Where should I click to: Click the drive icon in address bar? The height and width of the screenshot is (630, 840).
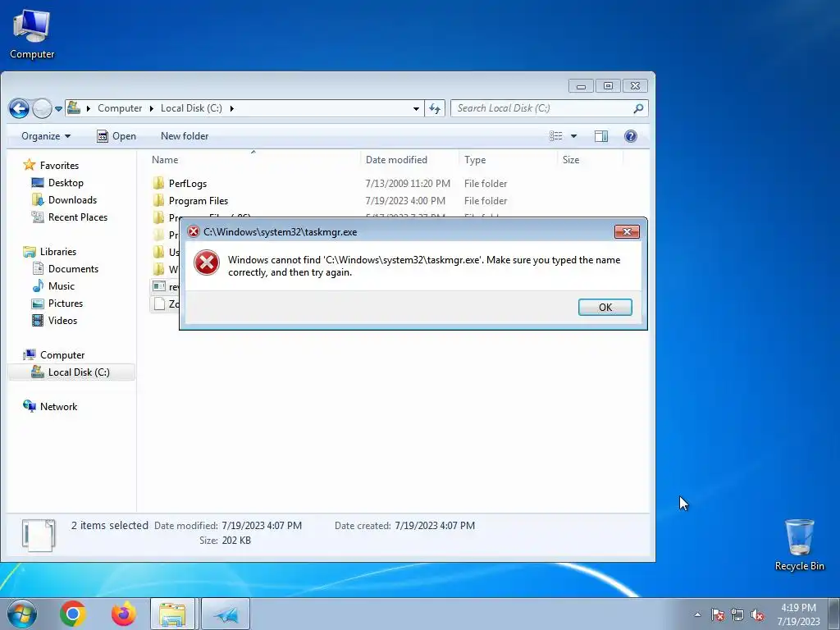[x=74, y=108]
